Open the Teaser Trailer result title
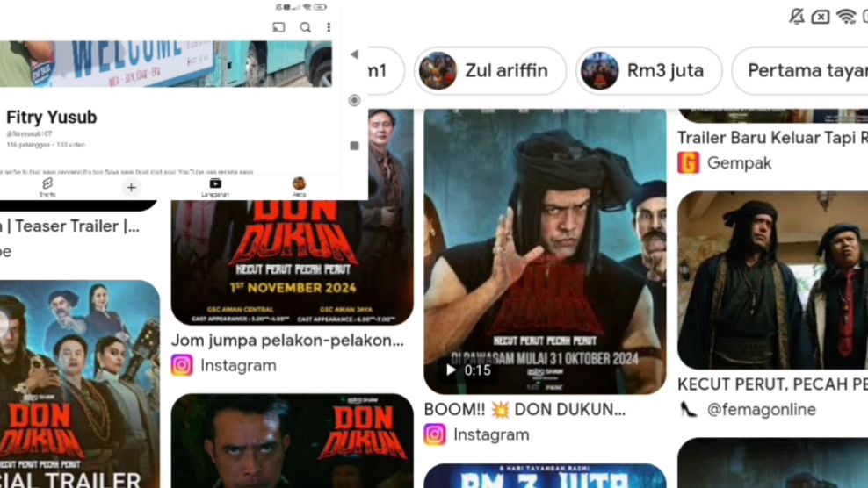Image resolution: width=868 pixels, height=488 pixels. point(69,226)
